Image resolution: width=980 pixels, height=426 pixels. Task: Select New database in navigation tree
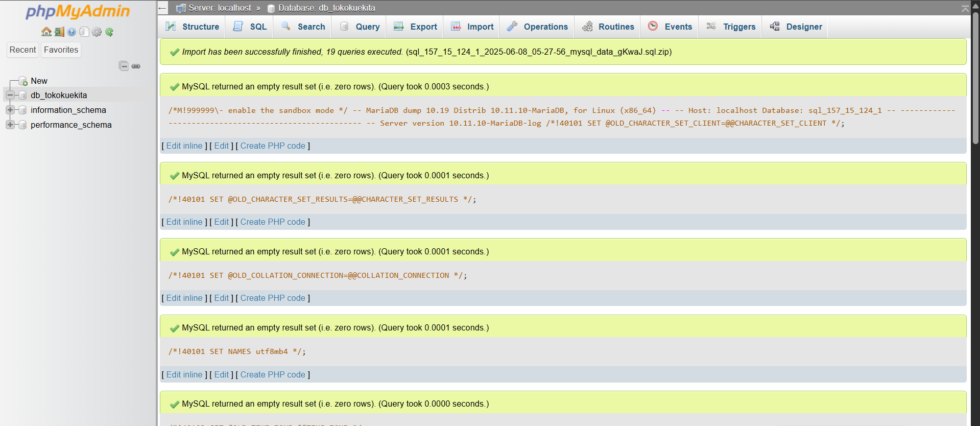coord(39,81)
